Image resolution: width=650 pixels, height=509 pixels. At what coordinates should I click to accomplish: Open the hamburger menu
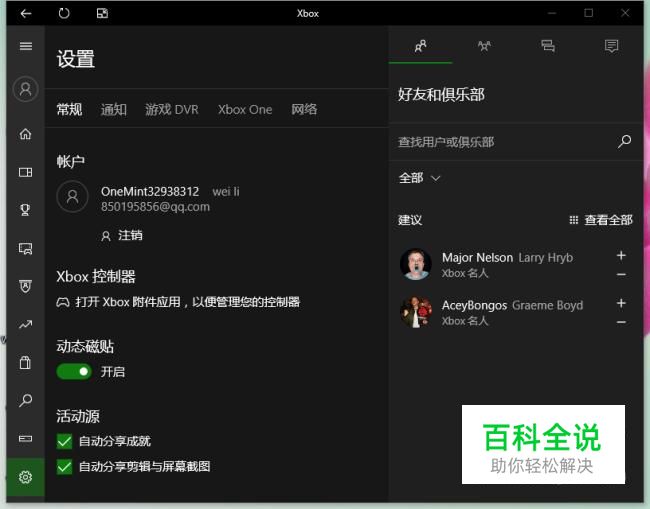point(26,46)
